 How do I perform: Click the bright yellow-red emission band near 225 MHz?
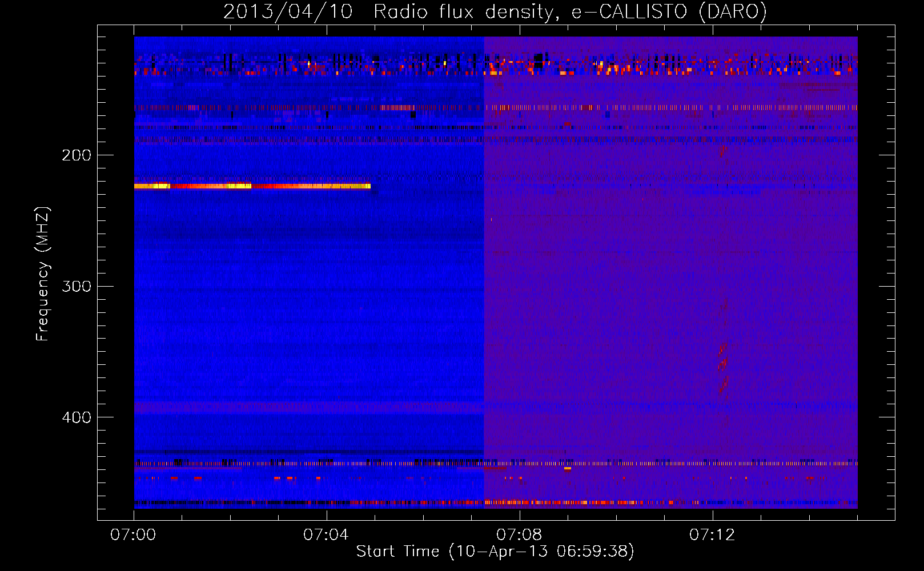[252, 186]
